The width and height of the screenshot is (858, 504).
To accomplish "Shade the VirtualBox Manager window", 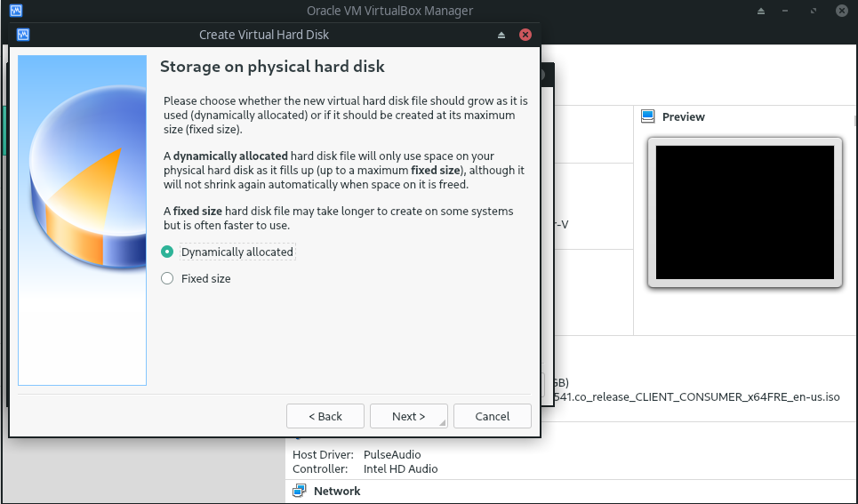I will 761,11.
